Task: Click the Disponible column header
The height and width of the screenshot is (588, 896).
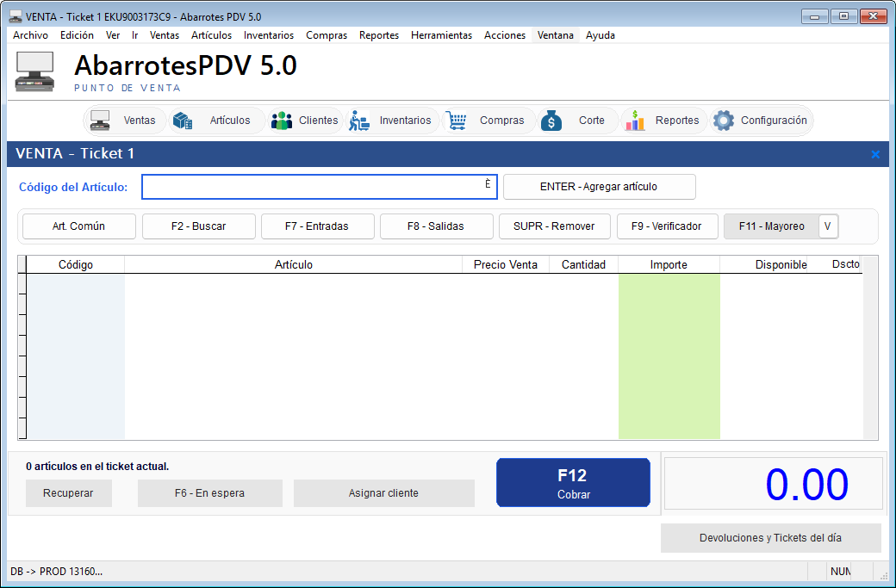Action: (x=764, y=265)
